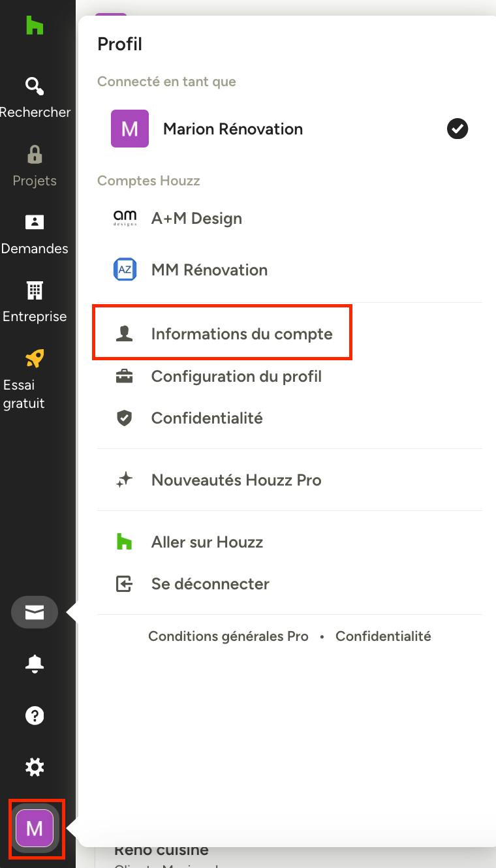Open the messages envelope icon

pos(35,613)
